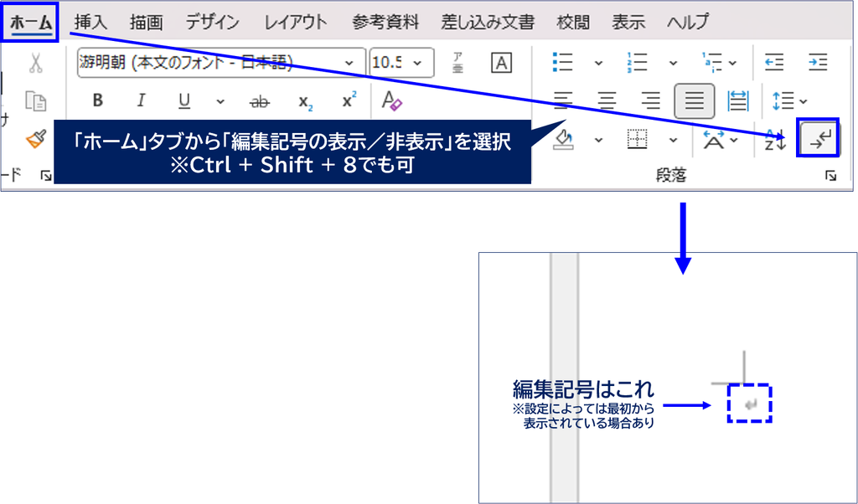Screen dimensions: 858x504
Task: Toggle Justify alignment button
Action: point(695,101)
